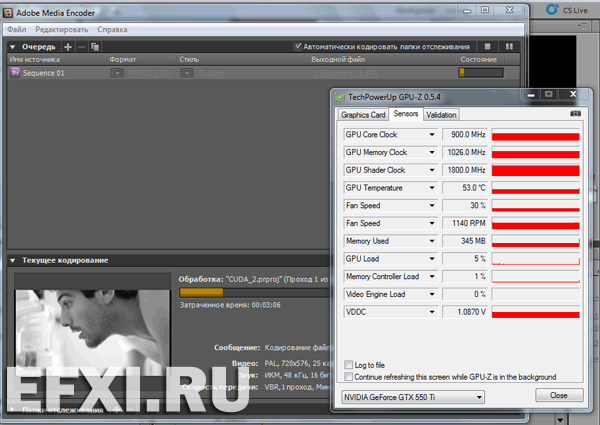
Task: Click the 1140 RPM fan speed value
Action: [x=465, y=223]
